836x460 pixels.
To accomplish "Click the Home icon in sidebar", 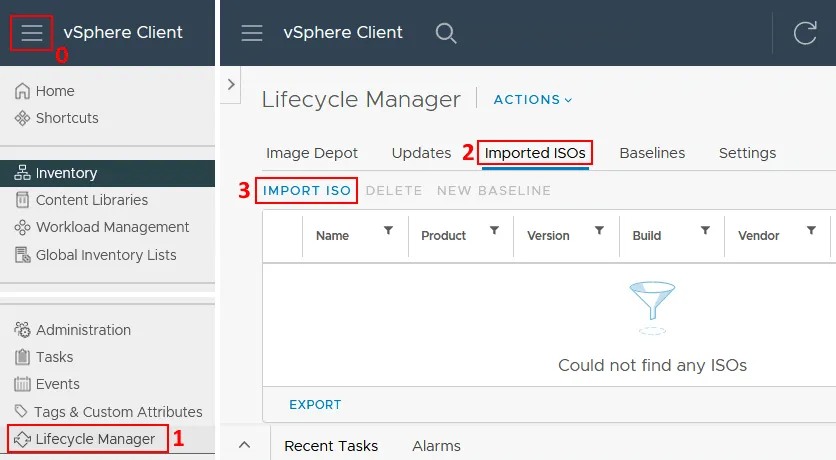I will pos(23,91).
